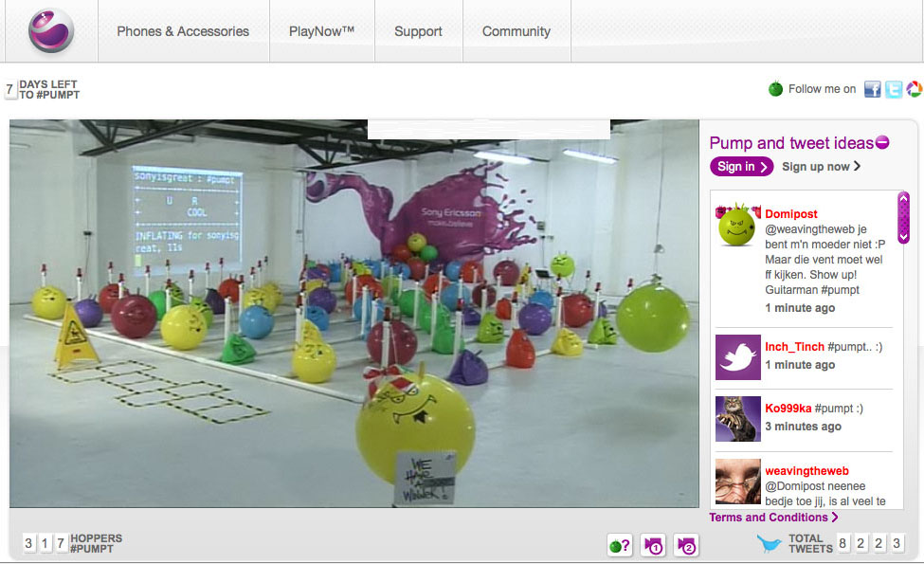The width and height of the screenshot is (924, 564).
Task: Open the weavingtheweb username link
Action: point(806,471)
